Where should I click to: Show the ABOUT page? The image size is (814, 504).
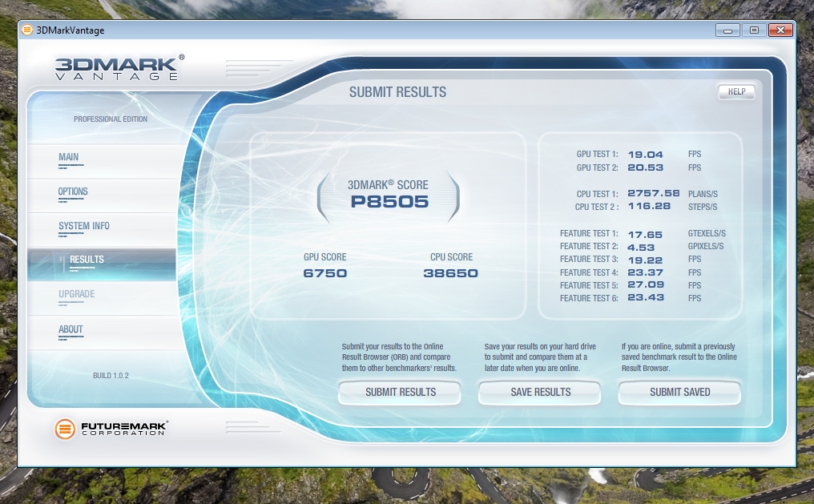(x=71, y=329)
